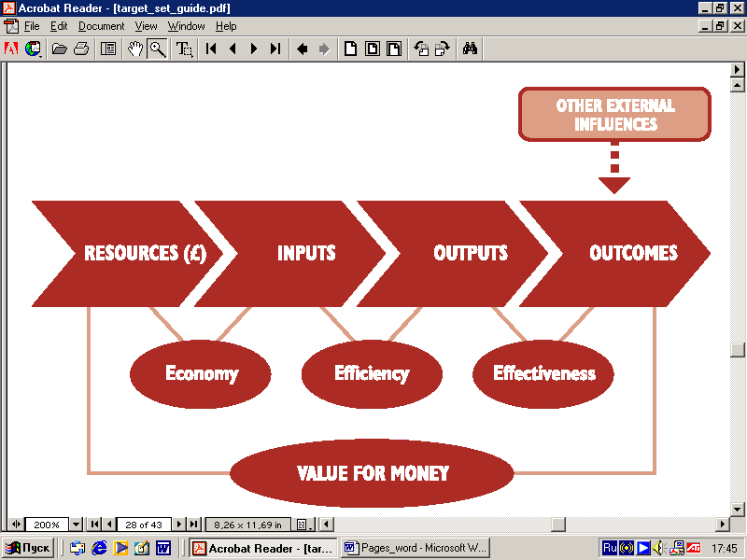This screenshot has height=560, width=747.
Task: Go to previous page using toolbar arrow
Action: click(233, 49)
